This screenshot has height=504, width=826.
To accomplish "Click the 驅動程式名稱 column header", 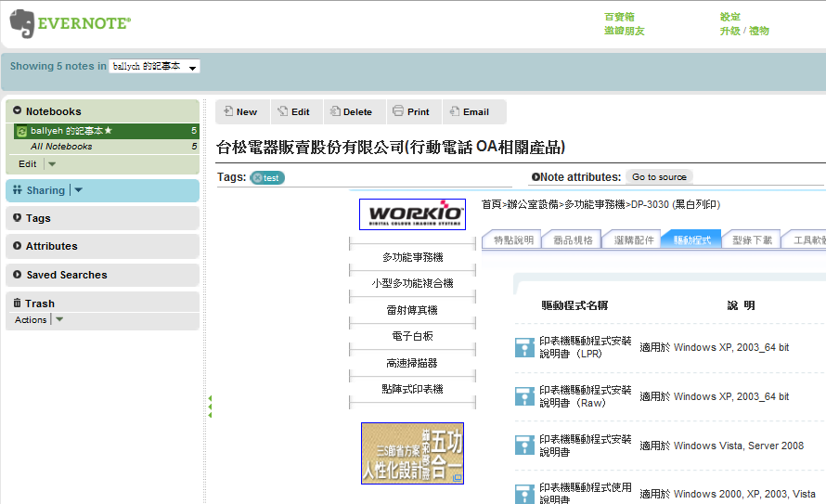I will coord(574,305).
